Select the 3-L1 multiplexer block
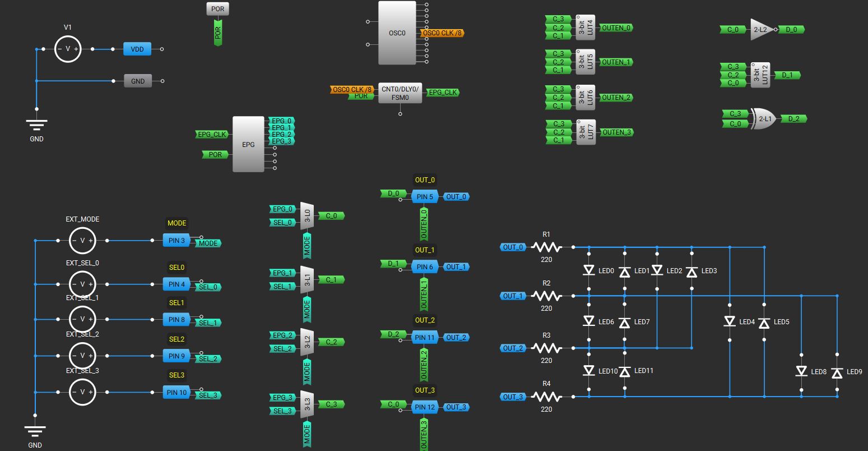The width and height of the screenshot is (868, 451). pyautogui.click(x=307, y=279)
